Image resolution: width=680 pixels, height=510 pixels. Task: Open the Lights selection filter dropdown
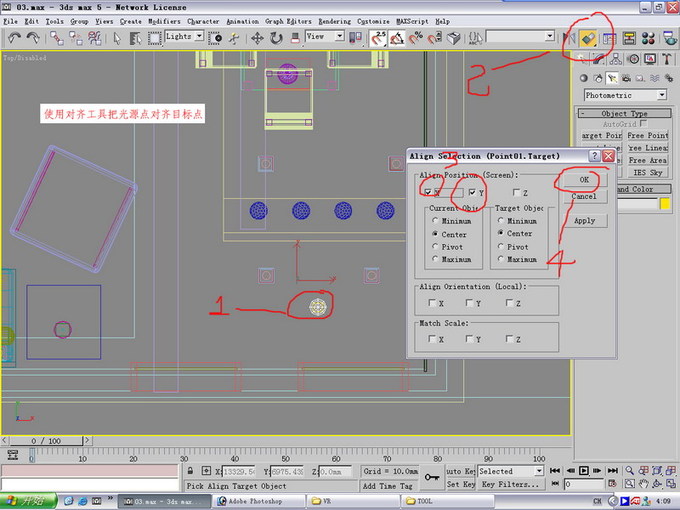tap(199, 36)
